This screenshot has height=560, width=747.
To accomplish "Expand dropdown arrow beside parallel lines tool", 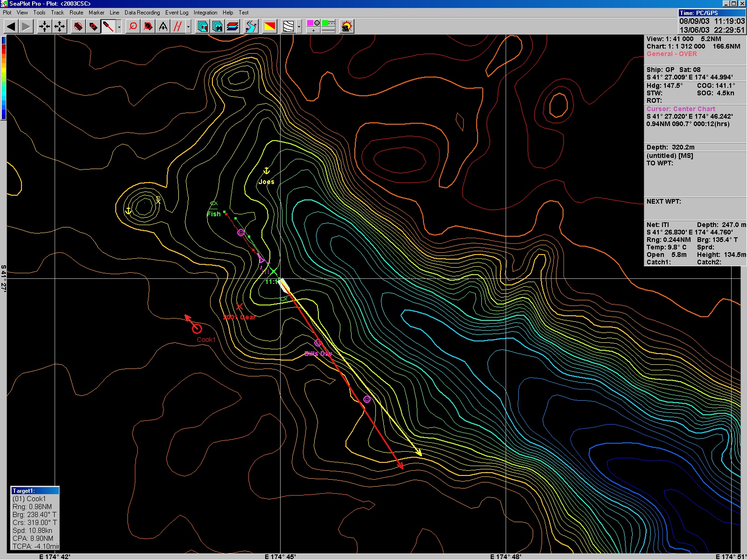I will tap(189, 27).
